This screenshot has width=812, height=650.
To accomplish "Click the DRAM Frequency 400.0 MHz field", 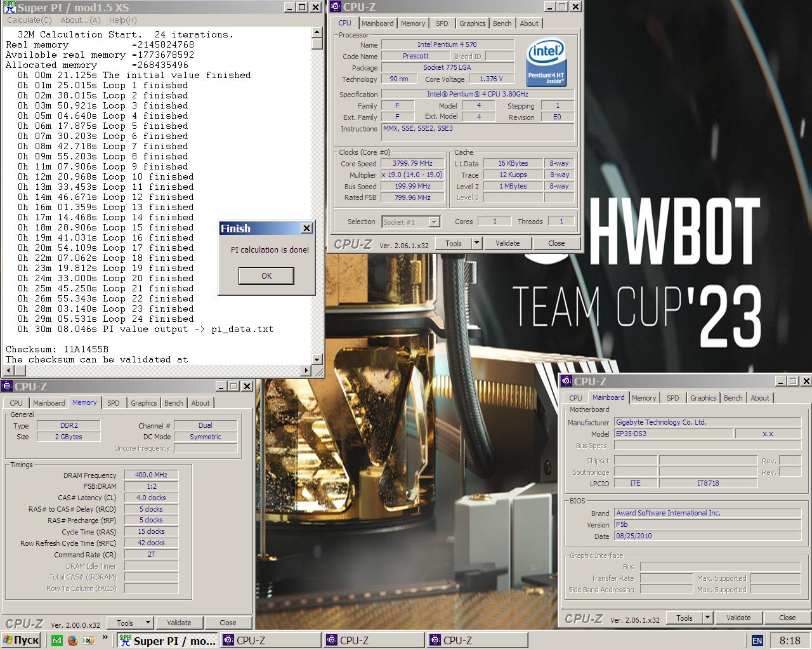I will 151,475.
